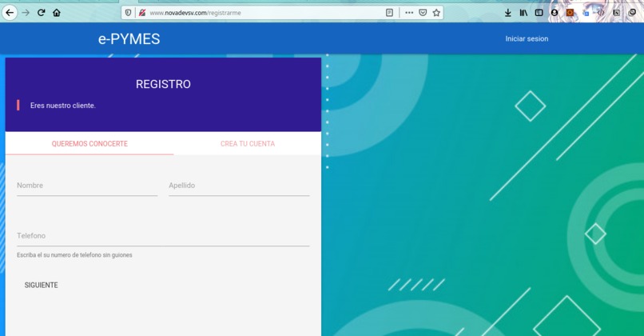Open the Firefox account icon
This screenshot has height=336, width=644.
(555, 13)
